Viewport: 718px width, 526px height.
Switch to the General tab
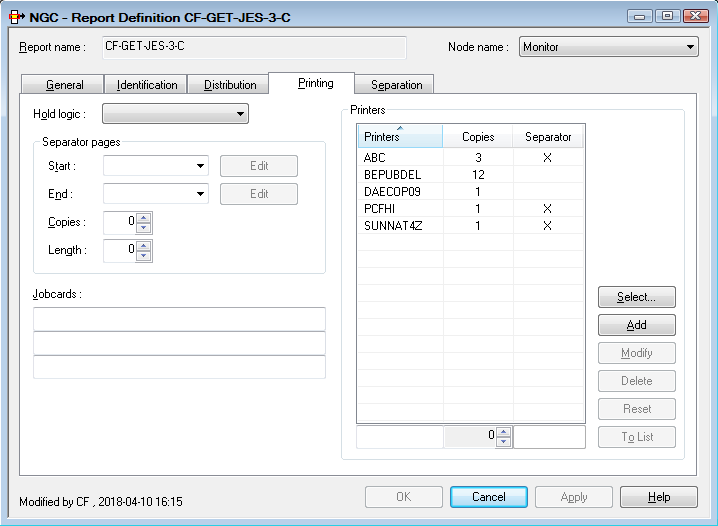tap(63, 85)
